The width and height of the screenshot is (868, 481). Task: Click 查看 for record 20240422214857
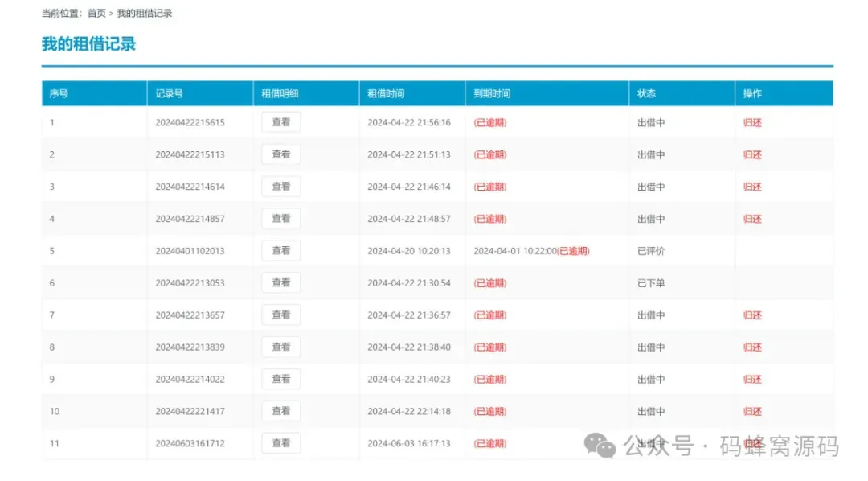[281, 219]
